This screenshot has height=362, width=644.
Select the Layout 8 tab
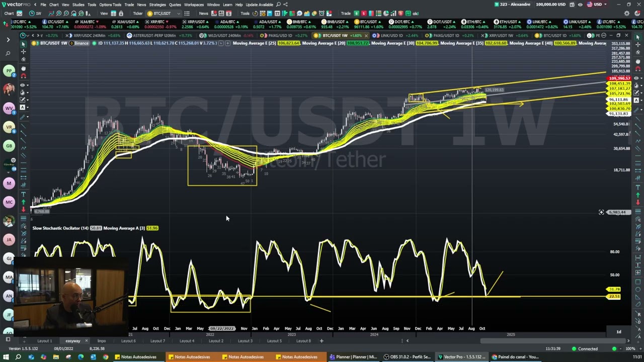coord(303,341)
